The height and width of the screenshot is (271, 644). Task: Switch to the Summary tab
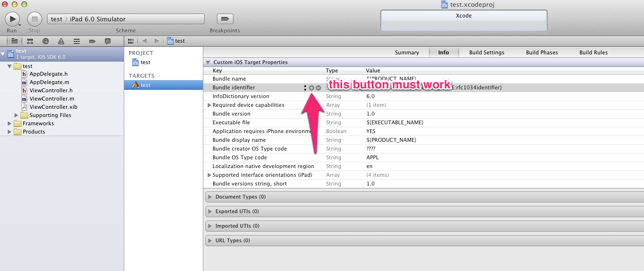point(407,52)
